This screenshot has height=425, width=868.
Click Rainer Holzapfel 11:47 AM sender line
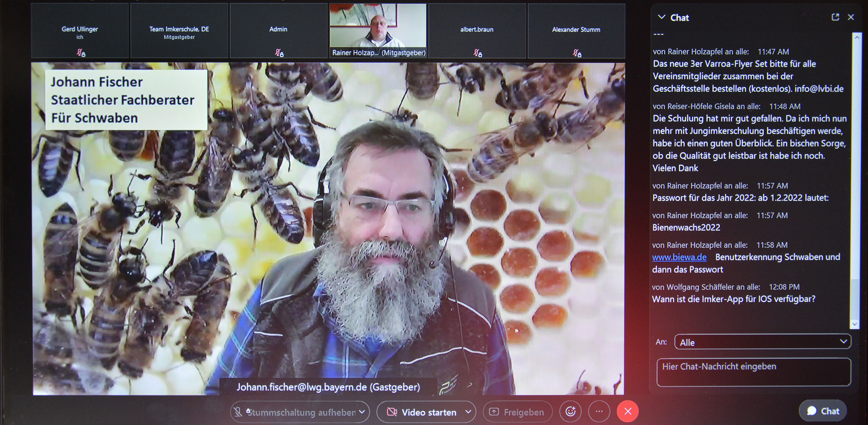coord(721,52)
